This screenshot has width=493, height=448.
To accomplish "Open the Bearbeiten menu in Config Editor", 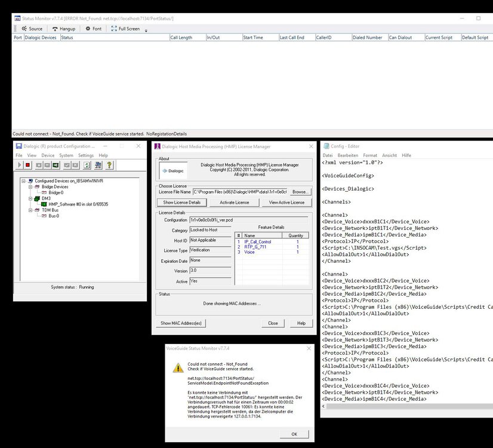I will (348, 155).
